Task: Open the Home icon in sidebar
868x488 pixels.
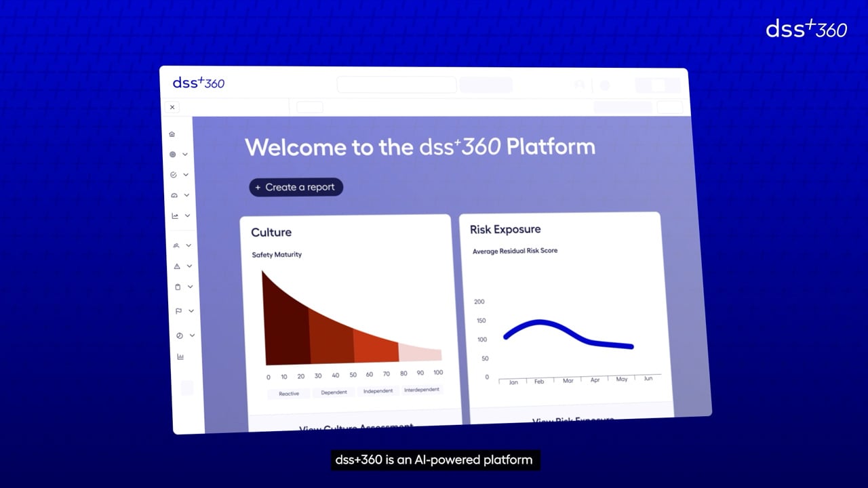Action: click(x=172, y=134)
